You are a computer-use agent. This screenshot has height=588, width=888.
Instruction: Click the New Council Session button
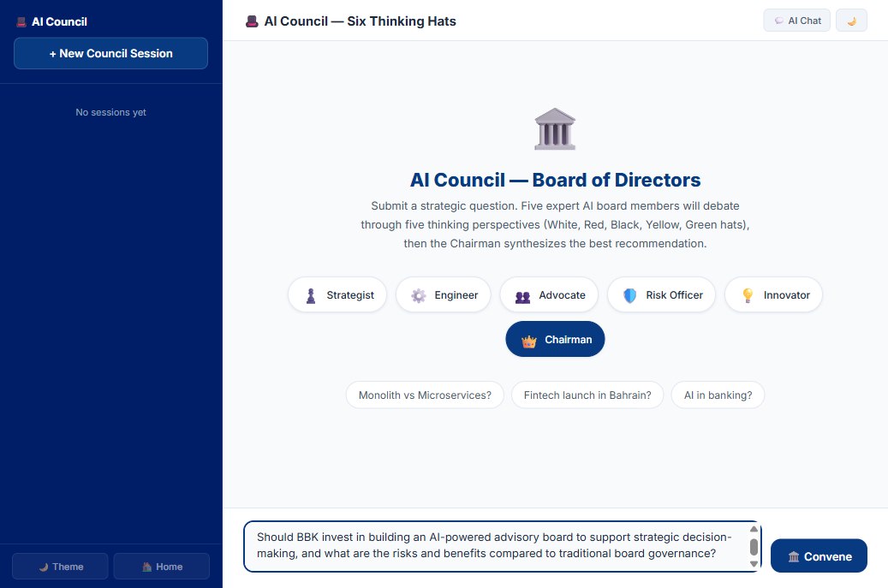[x=111, y=53]
